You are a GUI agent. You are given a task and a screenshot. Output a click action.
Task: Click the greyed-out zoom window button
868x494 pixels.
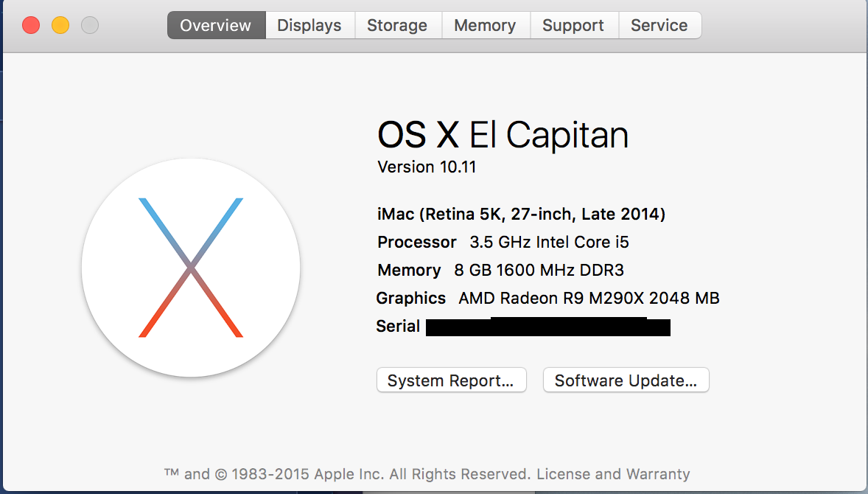tap(90, 26)
